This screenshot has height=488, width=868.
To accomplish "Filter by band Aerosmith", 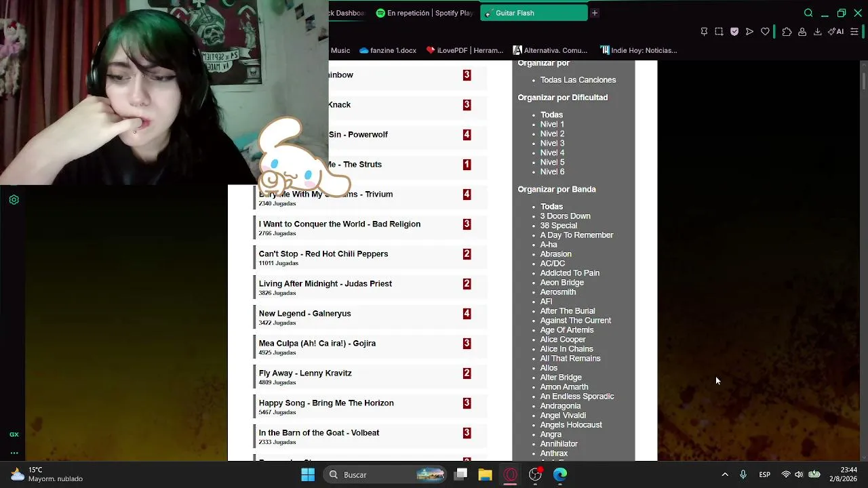I will [558, 292].
